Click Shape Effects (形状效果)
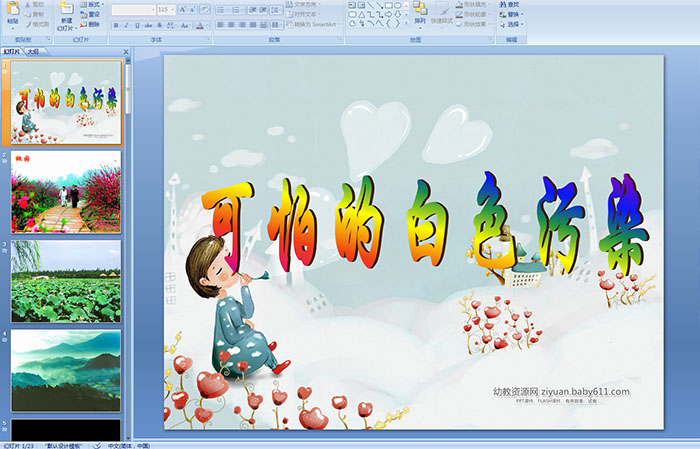Screen dimensions: 700x449 click(x=472, y=24)
